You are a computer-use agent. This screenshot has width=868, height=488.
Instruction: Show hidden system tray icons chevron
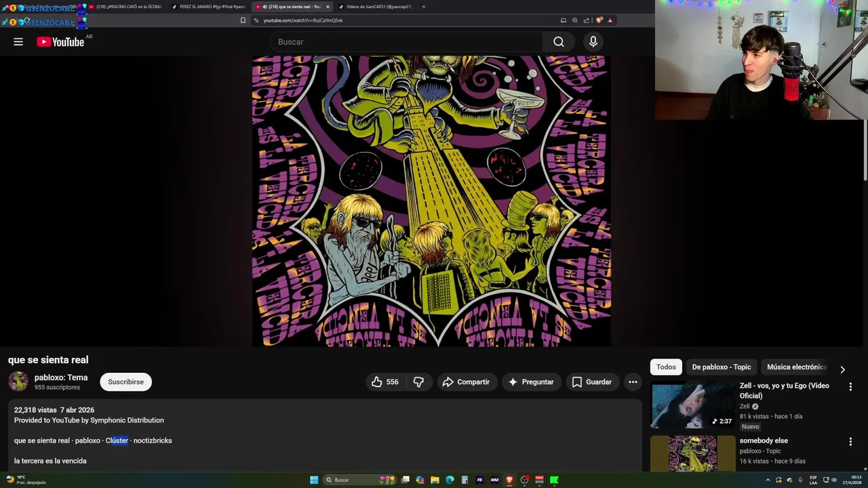coord(768,480)
